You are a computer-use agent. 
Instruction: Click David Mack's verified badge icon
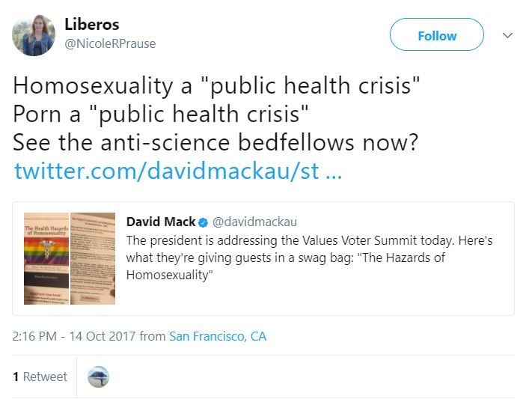202,222
